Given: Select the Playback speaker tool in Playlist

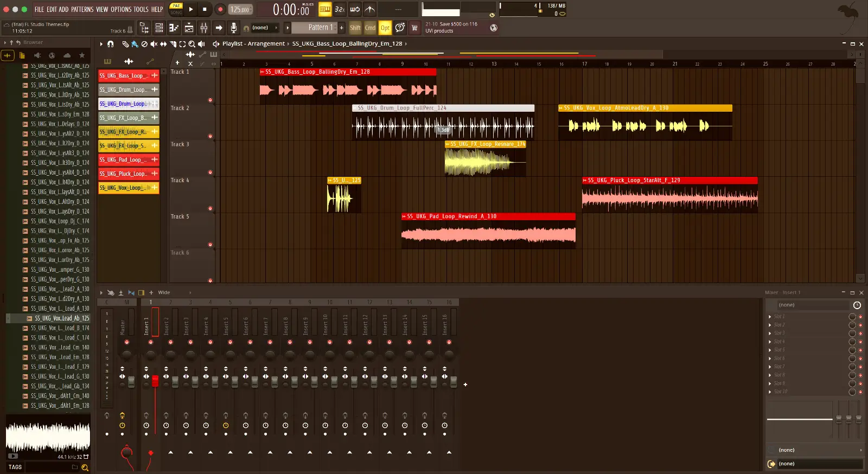Looking at the screenshot, I should pyautogui.click(x=201, y=44).
